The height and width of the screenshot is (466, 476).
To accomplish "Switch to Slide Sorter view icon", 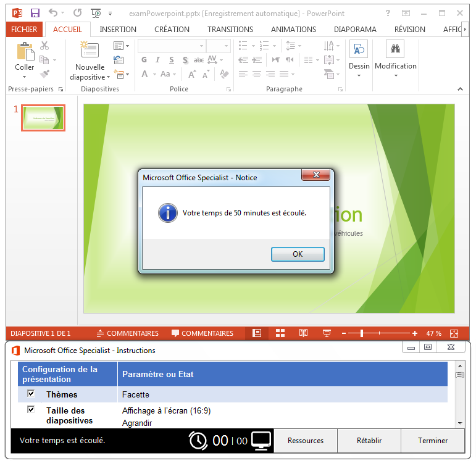I will (280, 333).
